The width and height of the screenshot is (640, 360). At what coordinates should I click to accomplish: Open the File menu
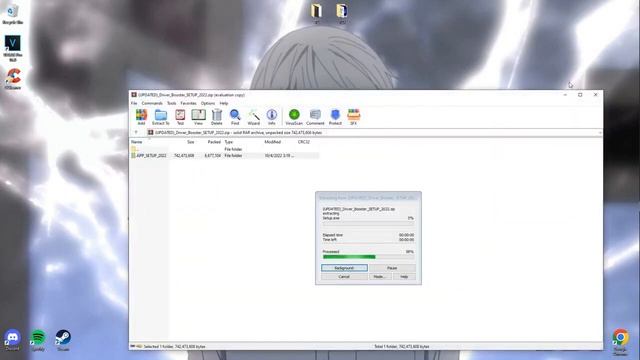coord(134,103)
